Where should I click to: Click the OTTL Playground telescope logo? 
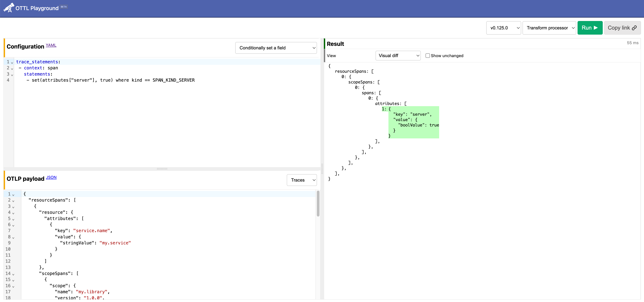click(9, 8)
